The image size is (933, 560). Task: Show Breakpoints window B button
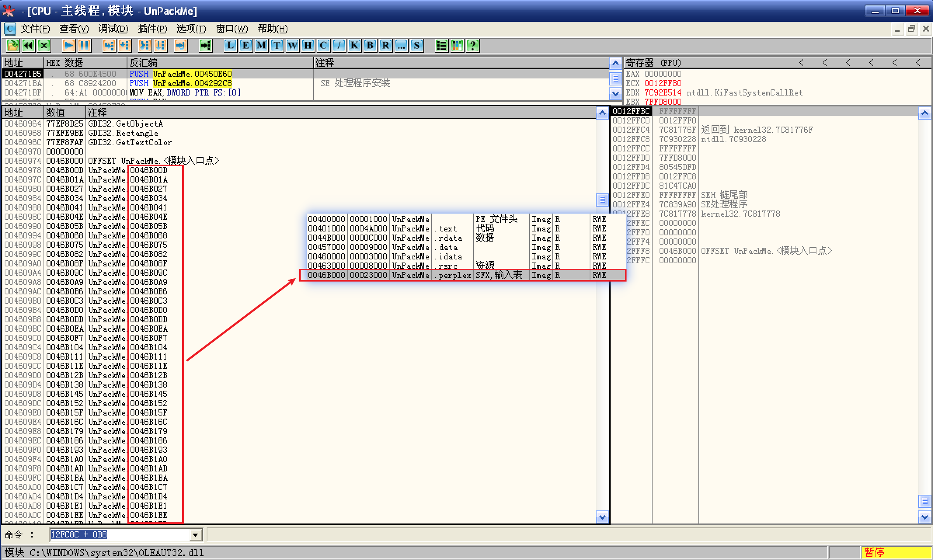[x=370, y=45]
